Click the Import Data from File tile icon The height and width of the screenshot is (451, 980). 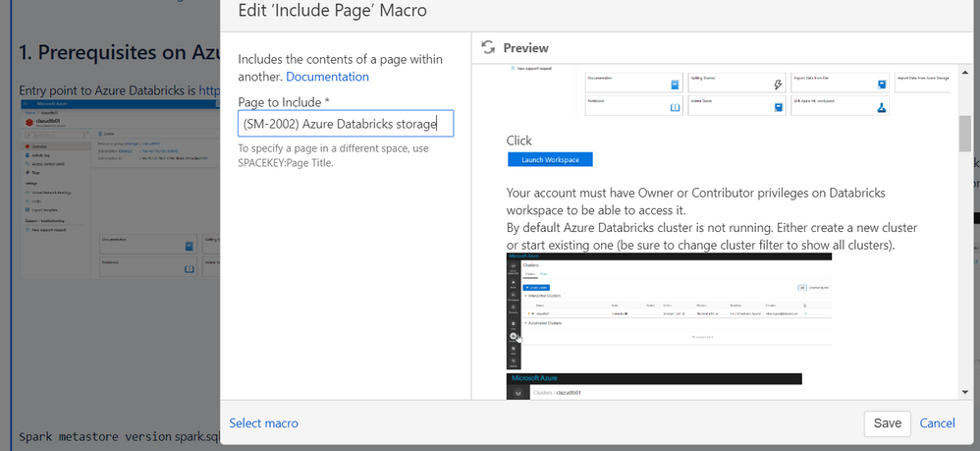(x=882, y=85)
